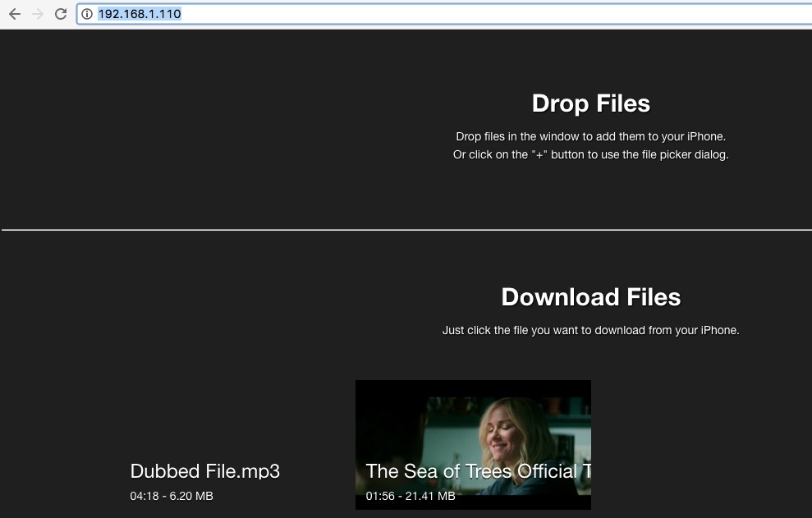The height and width of the screenshot is (518, 812).
Task: Open the site information icon
Action: pos(87,14)
